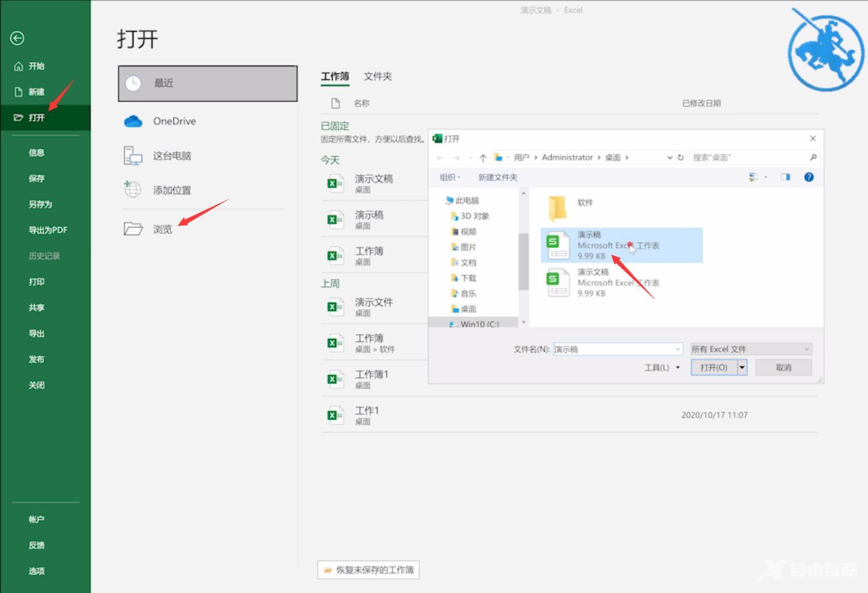Click the 用户 breadcrumb in address bar
Image resolution: width=868 pixels, height=593 pixels.
click(521, 157)
